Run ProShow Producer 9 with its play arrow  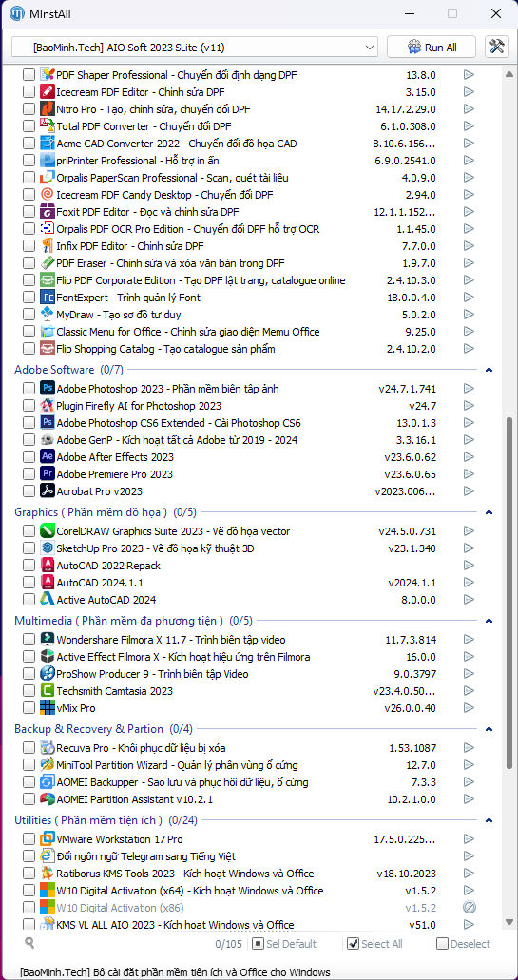[x=469, y=674]
